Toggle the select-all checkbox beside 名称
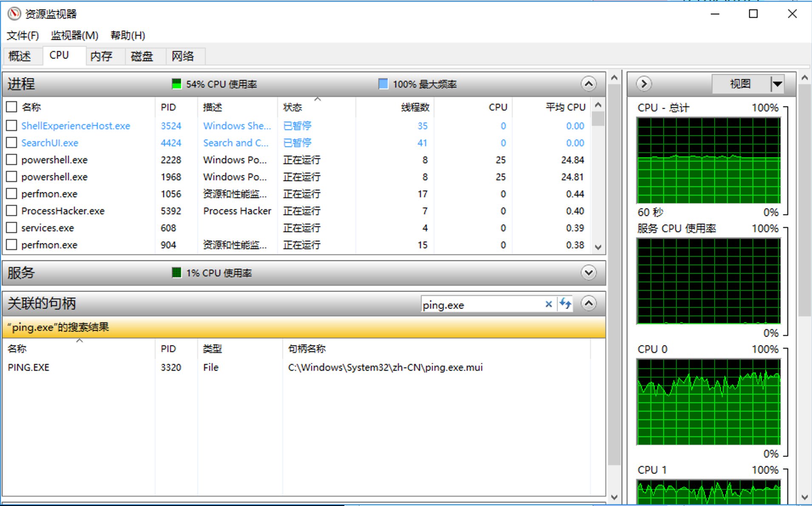The width and height of the screenshot is (812, 506). tap(12, 107)
